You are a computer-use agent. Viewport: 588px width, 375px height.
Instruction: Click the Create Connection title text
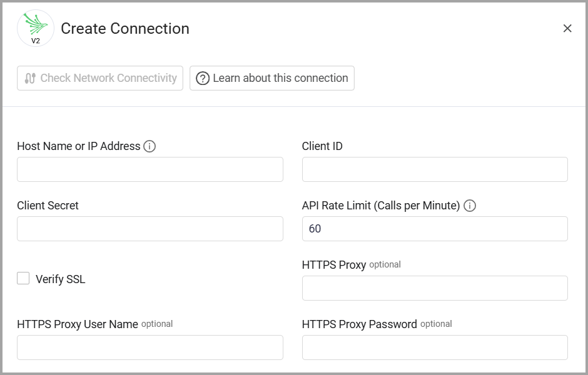click(x=125, y=29)
